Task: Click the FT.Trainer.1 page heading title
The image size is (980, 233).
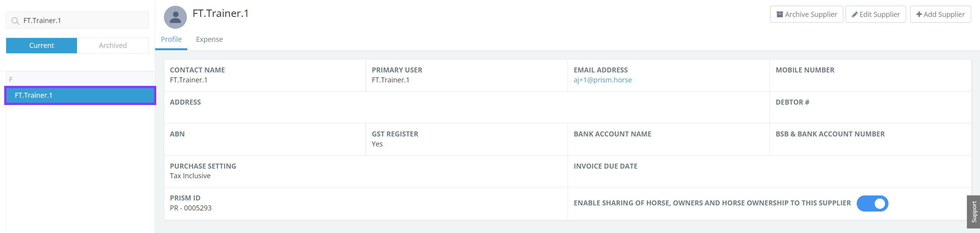Action: click(221, 13)
